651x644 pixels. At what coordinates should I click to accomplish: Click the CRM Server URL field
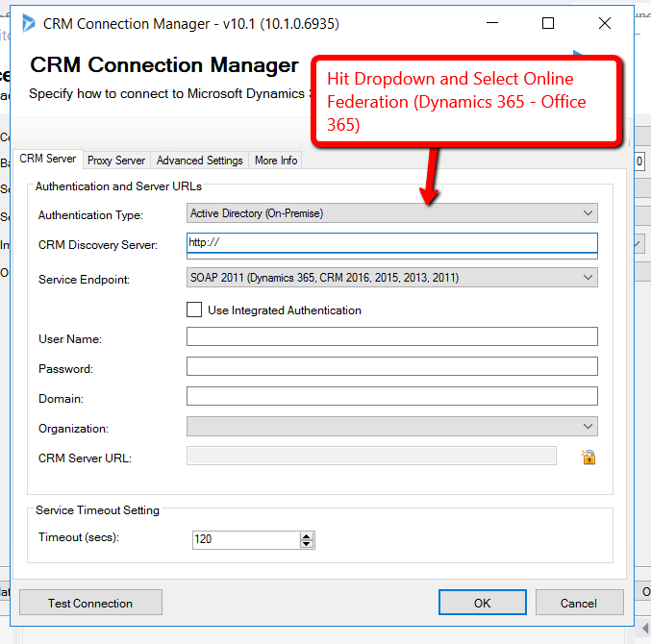371,456
